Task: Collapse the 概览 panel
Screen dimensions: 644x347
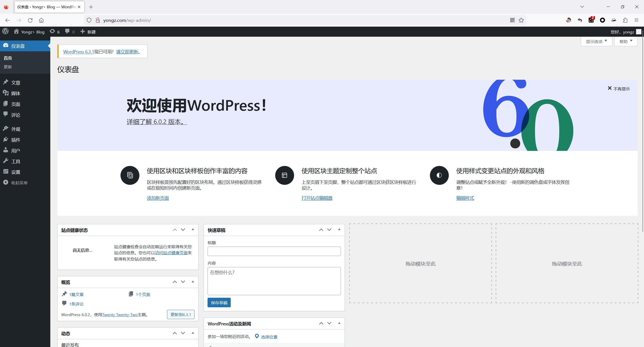Action: 193,282
